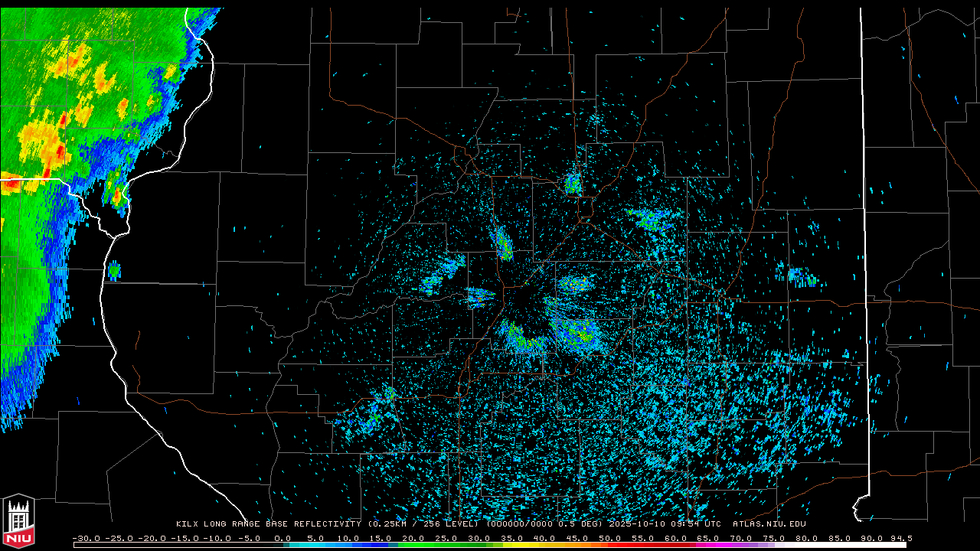
Task: Click the ATLAS.NIU.EDU text
Action: coord(769,524)
